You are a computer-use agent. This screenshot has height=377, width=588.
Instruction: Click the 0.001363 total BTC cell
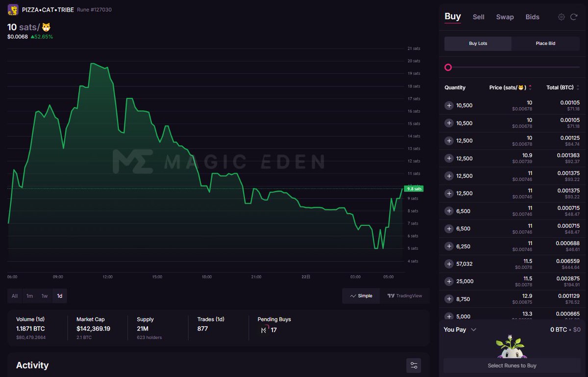(x=568, y=155)
